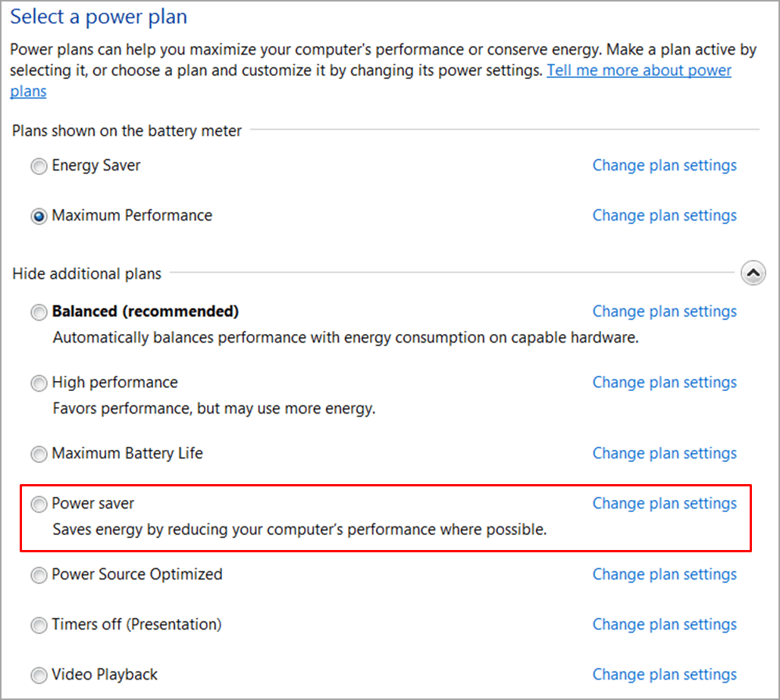The image size is (780, 700).
Task: Change plan settings for Power Source Optimized
Action: click(664, 575)
